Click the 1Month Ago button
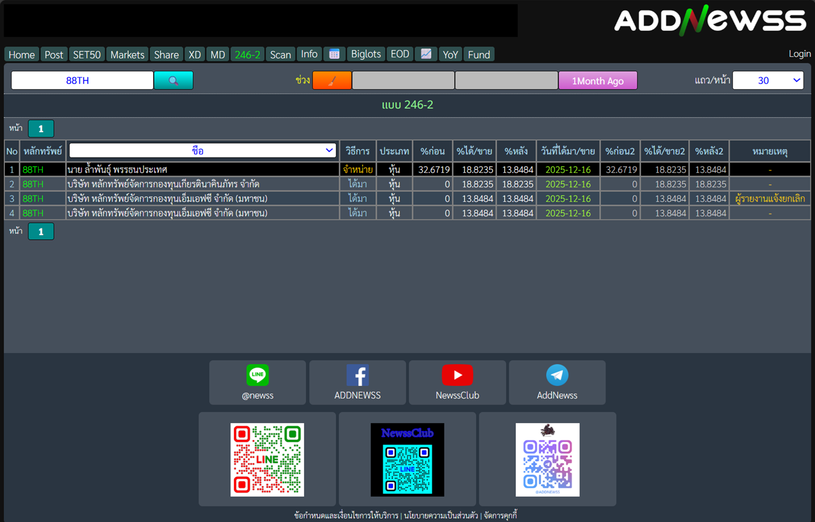 point(597,81)
